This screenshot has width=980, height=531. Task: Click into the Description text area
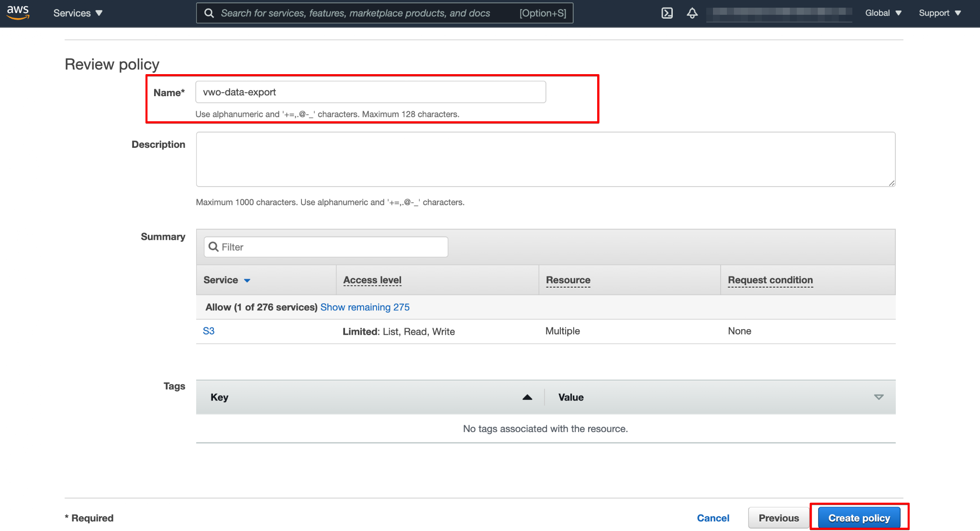point(546,159)
